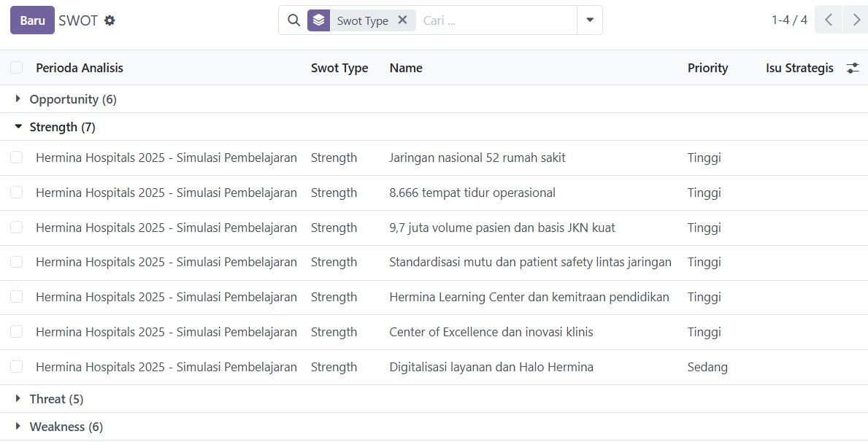Go to the previous page of records
The width and height of the screenshot is (868, 442).
tap(829, 20)
